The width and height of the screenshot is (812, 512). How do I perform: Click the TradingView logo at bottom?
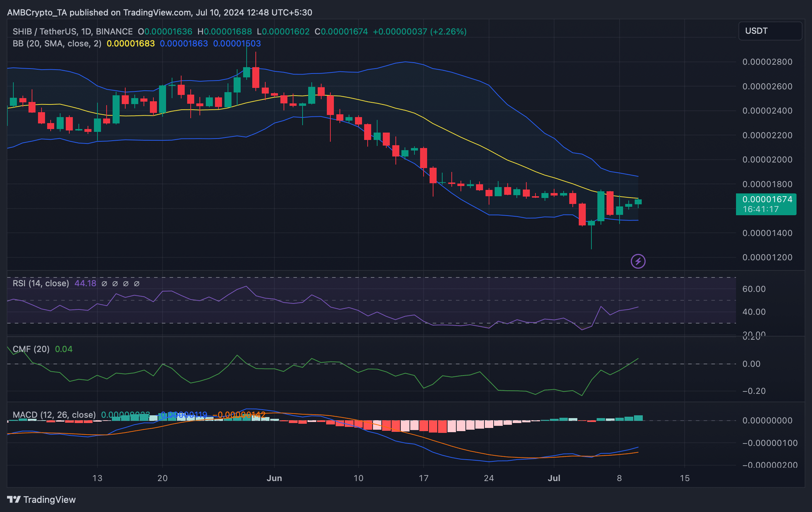pos(42,499)
